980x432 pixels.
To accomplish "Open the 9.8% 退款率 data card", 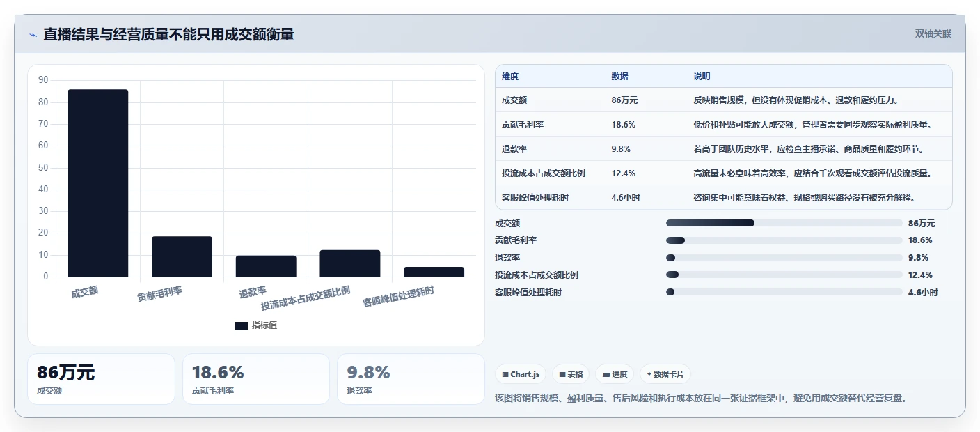I will 411,379.
